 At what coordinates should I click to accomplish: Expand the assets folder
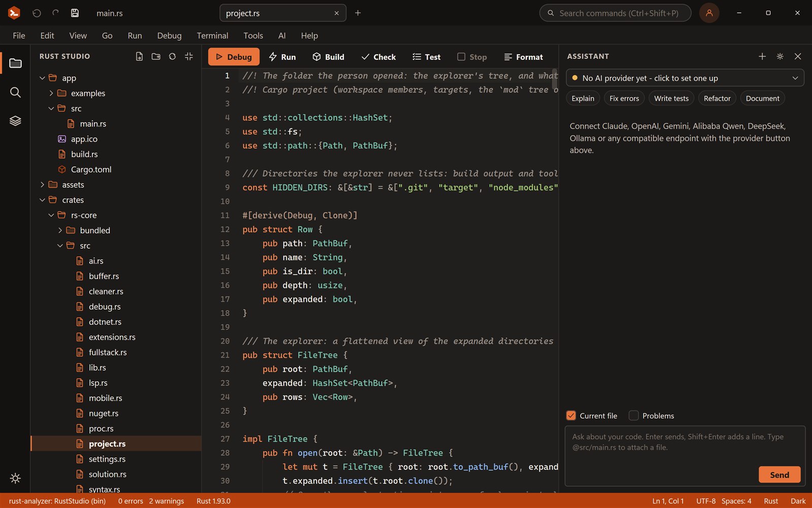(x=42, y=184)
